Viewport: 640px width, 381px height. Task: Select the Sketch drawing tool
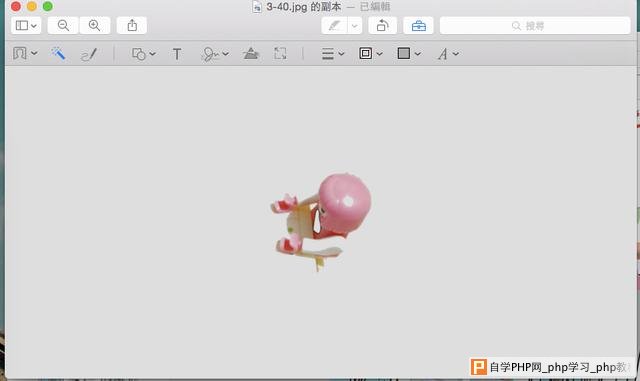[89, 54]
